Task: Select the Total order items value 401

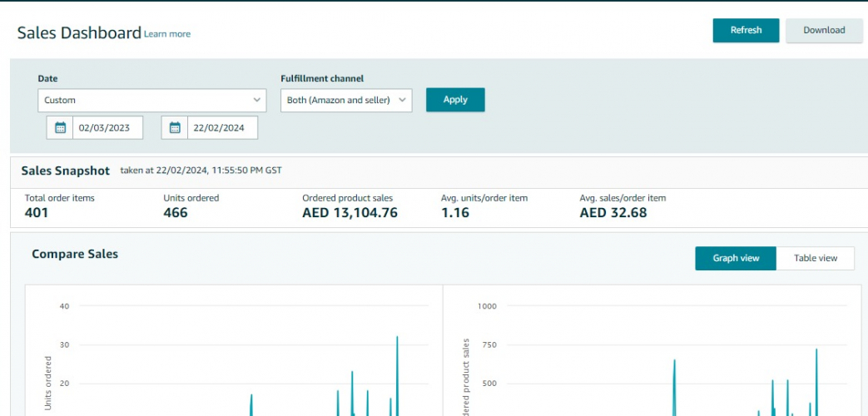Action: coord(37,212)
